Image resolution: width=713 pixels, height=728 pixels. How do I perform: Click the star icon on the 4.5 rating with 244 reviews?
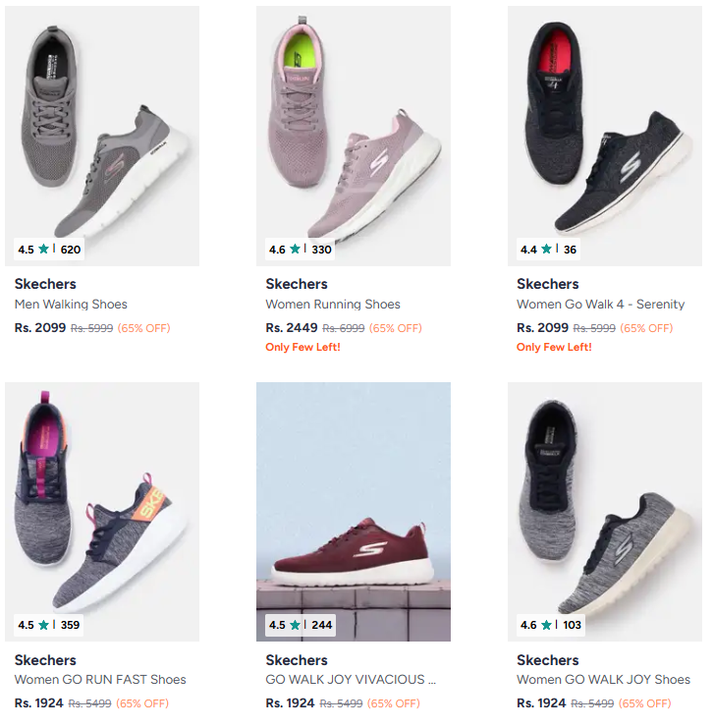[x=295, y=625]
